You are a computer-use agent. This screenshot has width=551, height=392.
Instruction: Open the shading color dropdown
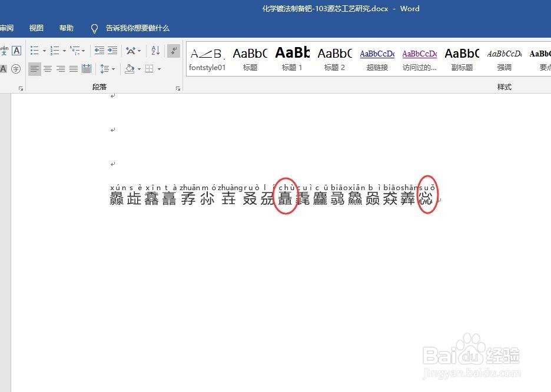pyautogui.click(x=138, y=69)
